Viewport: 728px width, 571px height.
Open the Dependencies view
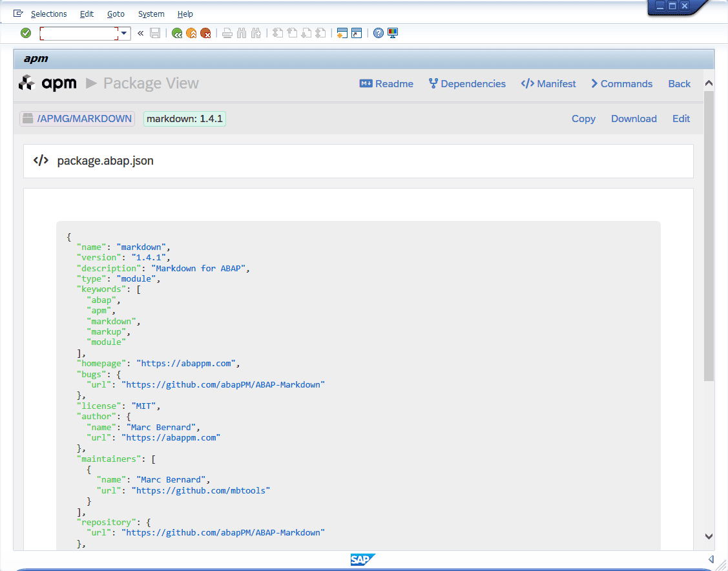[467, 83]
